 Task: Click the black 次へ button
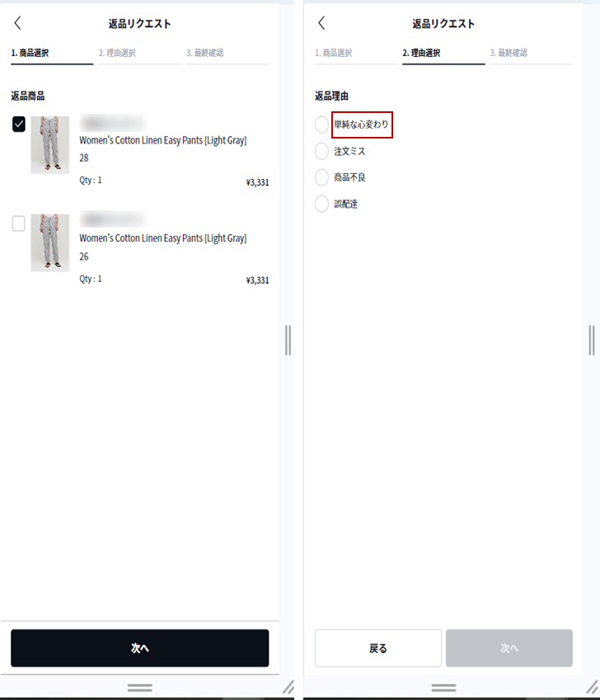point(139,648)
